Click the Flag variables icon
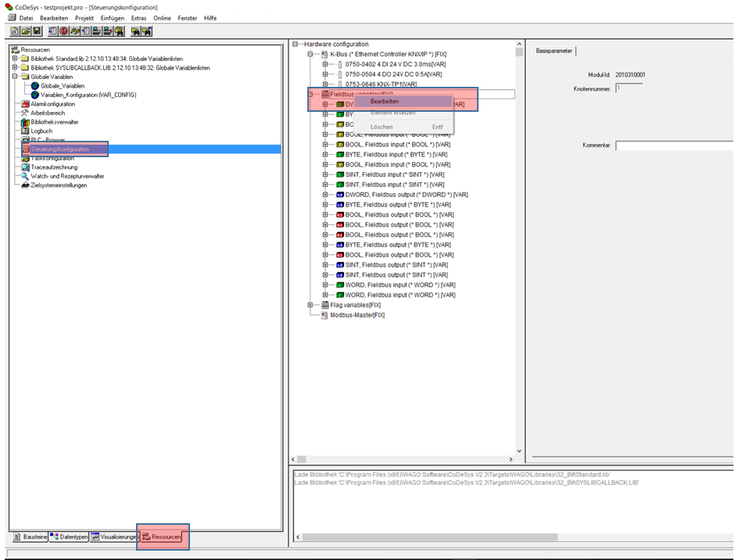The image size is (735, 560). point(324,305)
